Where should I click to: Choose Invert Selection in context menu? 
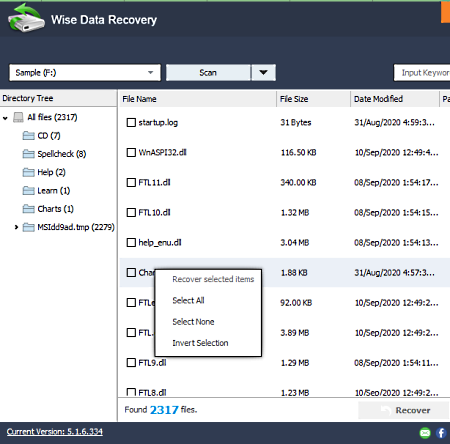point(200,343)
